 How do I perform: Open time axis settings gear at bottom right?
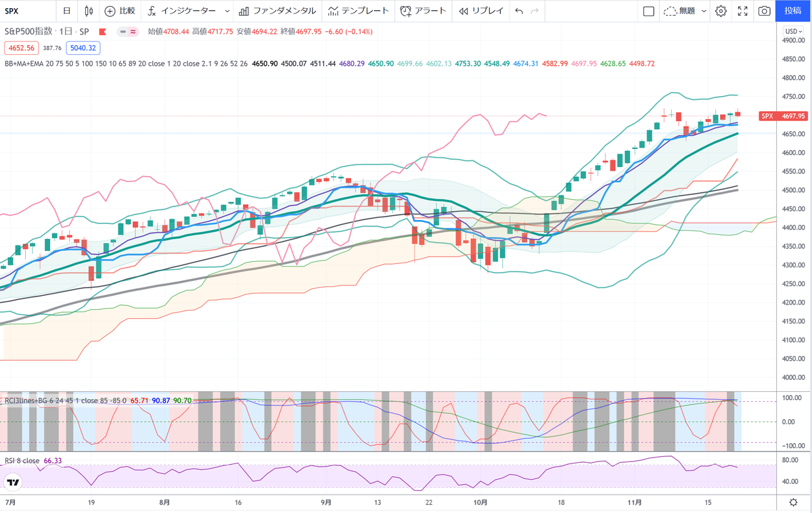click(x=793, y=503)
